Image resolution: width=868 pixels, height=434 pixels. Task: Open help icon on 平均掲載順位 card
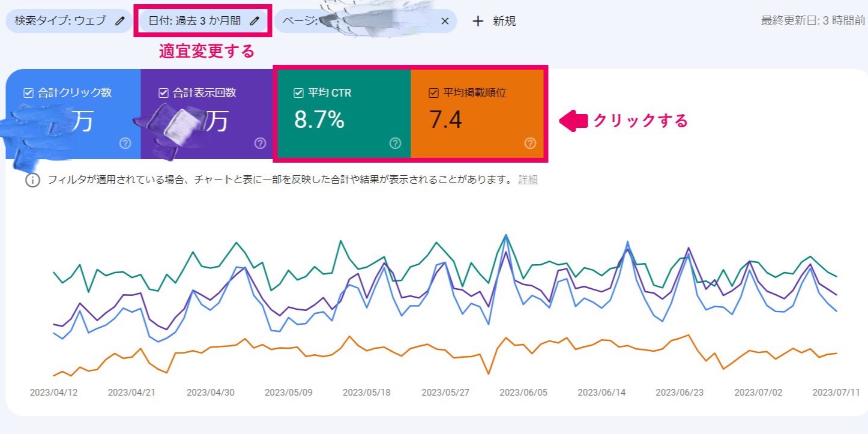pos(530,143)
